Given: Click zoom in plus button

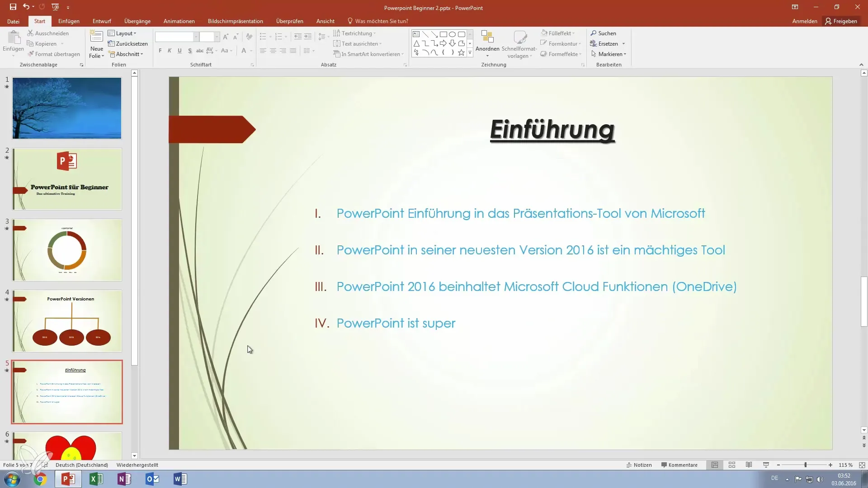Looking at the screenshot, I should (830, 465).
